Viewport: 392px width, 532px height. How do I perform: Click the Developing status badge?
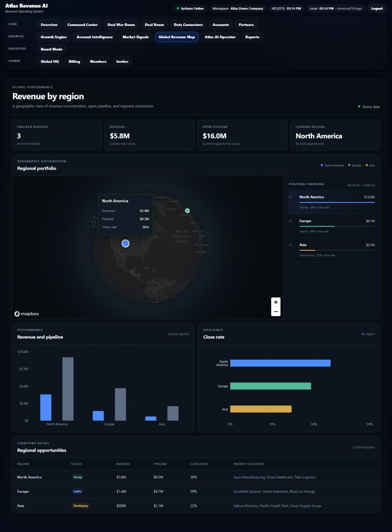pos(81,506)
